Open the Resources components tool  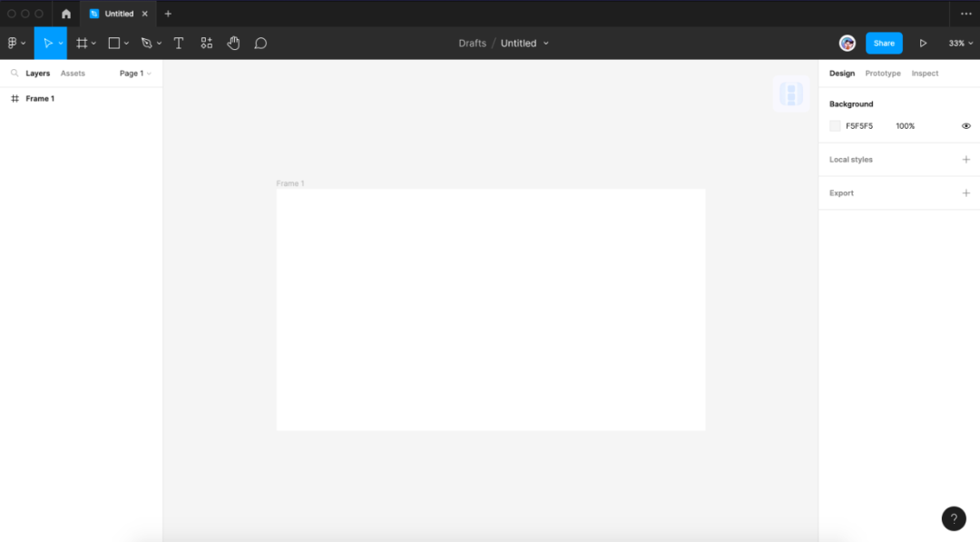coord(206,44)
